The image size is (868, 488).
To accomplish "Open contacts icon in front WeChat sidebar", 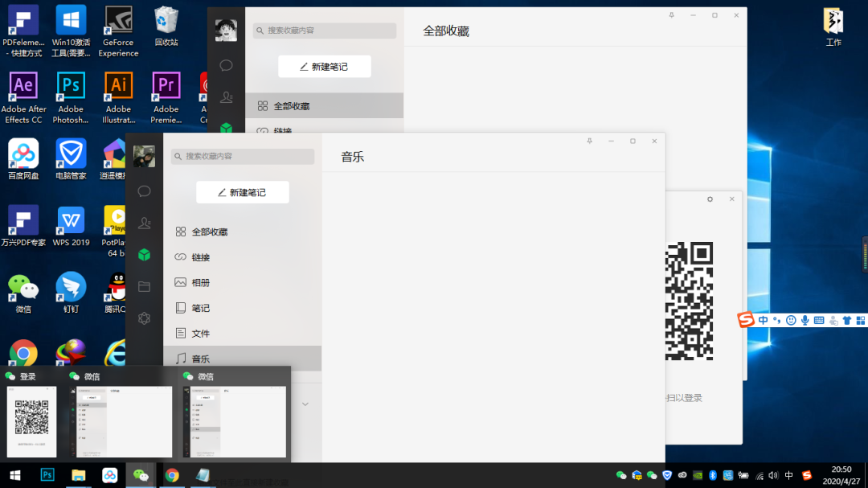I will [144, 223].
